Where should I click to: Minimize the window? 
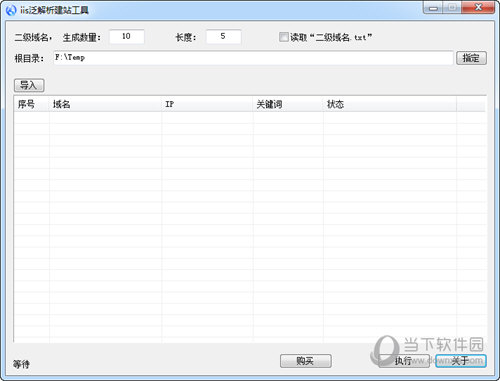(x=433, y=8)
